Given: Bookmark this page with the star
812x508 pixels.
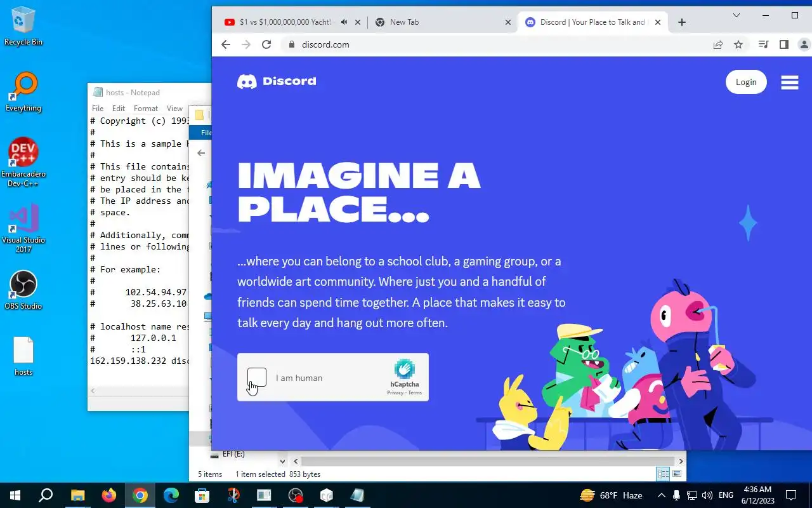Looking at the screenshot, I should [x=738, y=44].
